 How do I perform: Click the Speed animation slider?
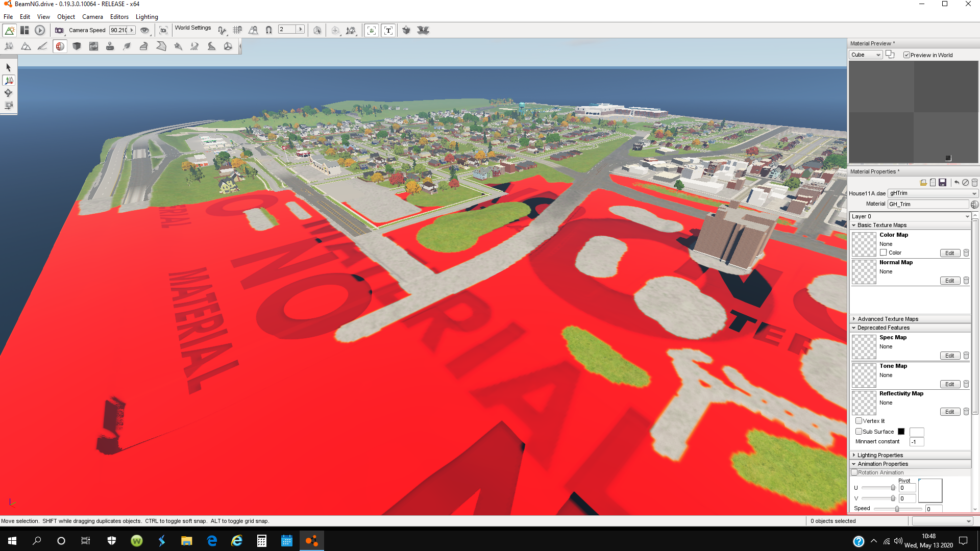(x=897, y=509)
